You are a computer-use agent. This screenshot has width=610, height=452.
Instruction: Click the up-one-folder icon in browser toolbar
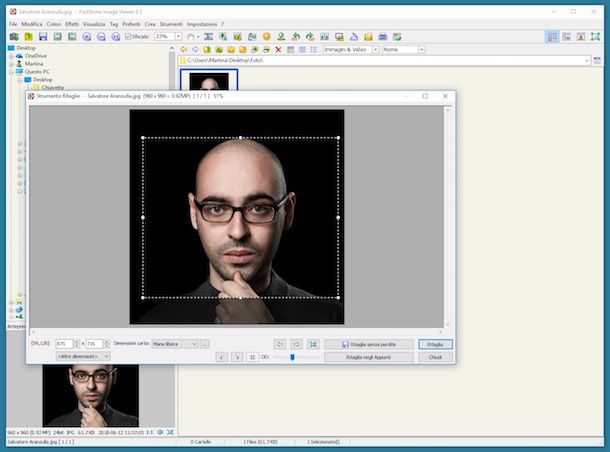point(207,49)
